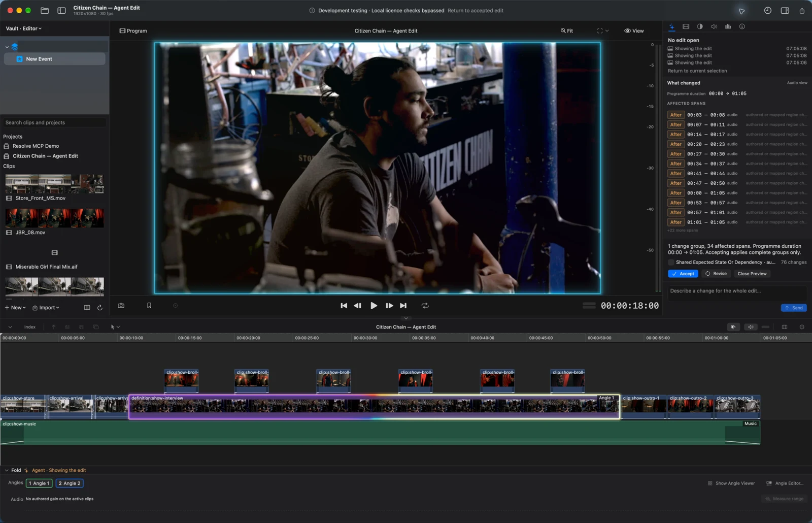
Task: Toggle the sidebar panel icon in title bar
Action: 61,10
